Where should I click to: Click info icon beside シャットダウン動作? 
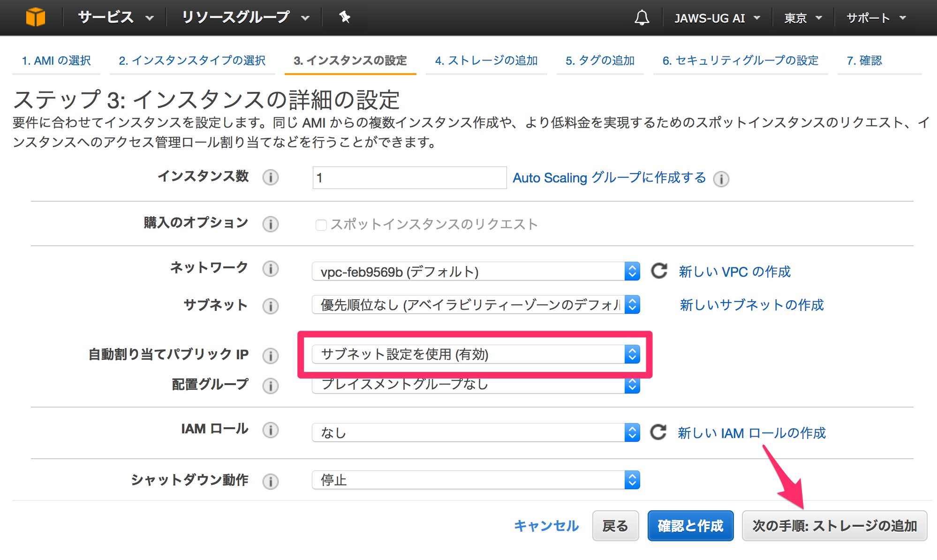coord(270,481)
